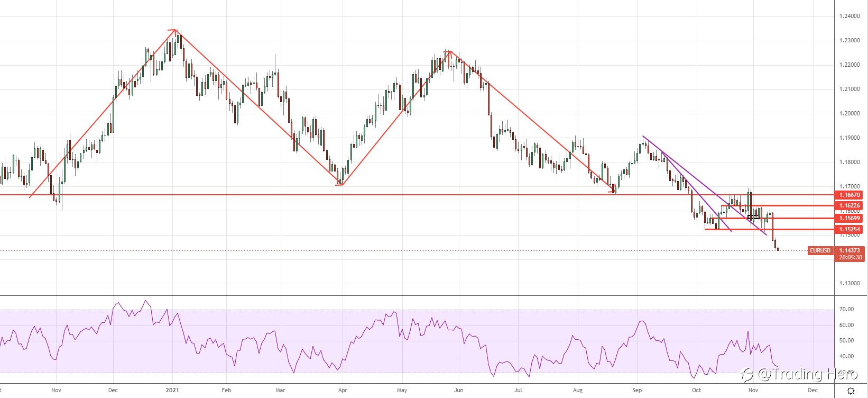Select the 1.15254 price line label
868x398 pixels.
[849, 230]
